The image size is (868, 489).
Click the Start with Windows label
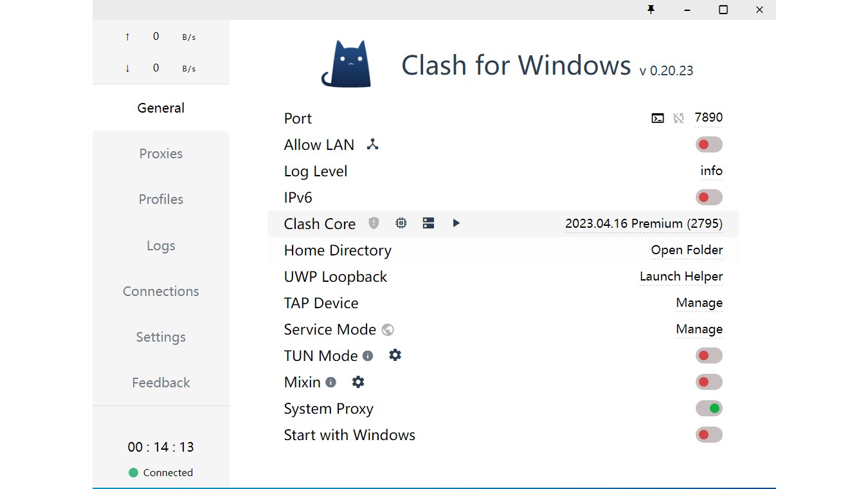pos(350,435)
